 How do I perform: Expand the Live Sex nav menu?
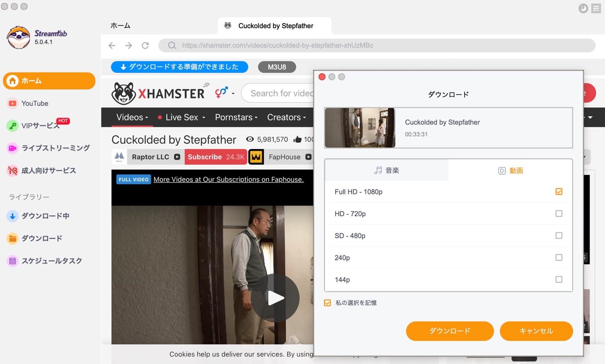(x=181, y=117)
